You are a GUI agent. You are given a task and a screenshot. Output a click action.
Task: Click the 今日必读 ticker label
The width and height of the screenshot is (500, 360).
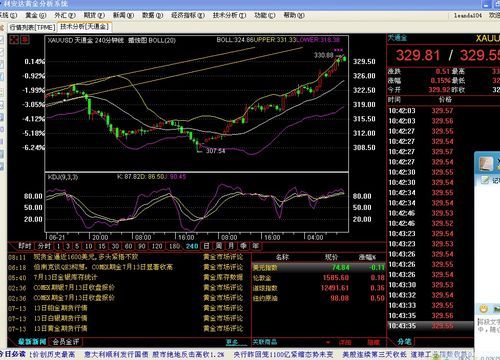point(12,354)
